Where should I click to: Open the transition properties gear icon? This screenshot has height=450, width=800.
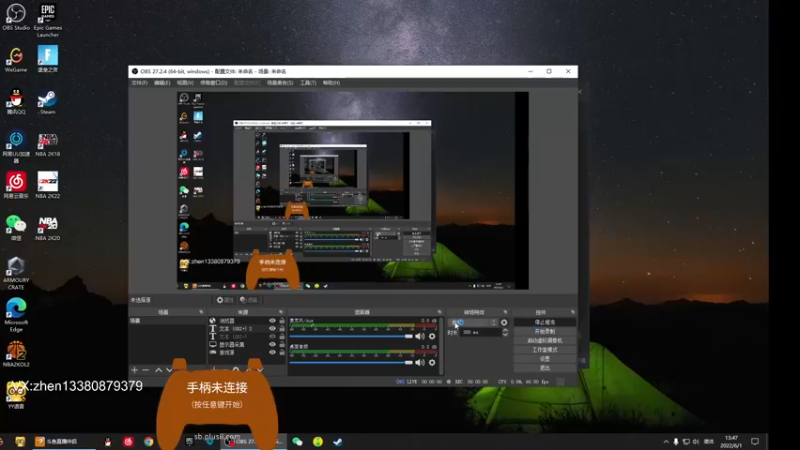tap(504, 322)
